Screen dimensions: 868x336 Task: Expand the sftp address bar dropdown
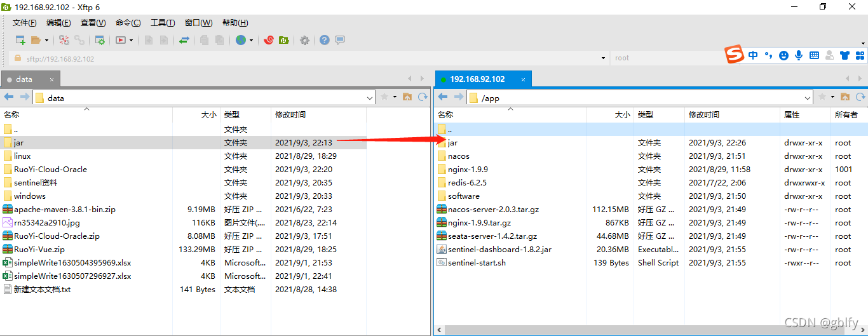point(603,58)
